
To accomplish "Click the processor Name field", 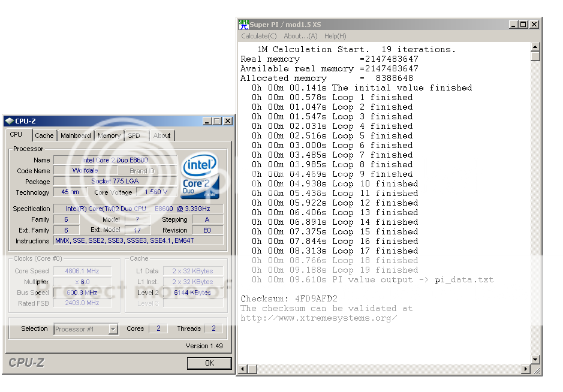I will click(115, 160).
